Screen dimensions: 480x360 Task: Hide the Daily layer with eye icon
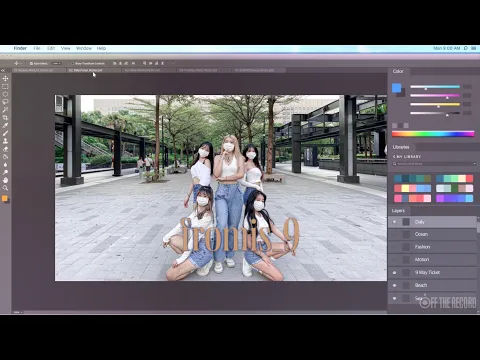(x=395, y=222)
